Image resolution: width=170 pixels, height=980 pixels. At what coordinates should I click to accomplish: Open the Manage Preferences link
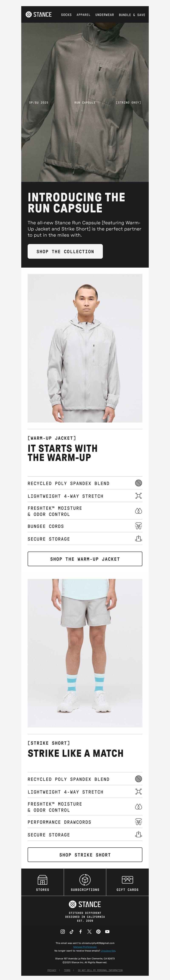click(x=85, y=946)
